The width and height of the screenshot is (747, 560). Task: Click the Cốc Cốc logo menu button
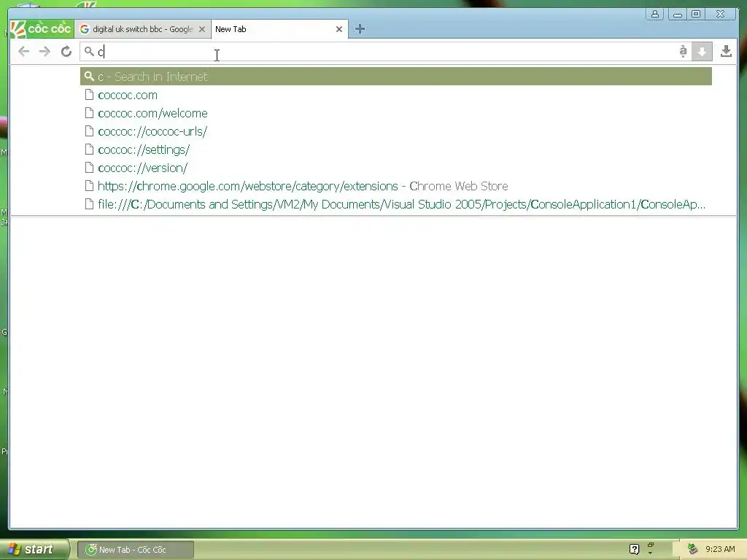pyautogui.click(x=42, y=29)
